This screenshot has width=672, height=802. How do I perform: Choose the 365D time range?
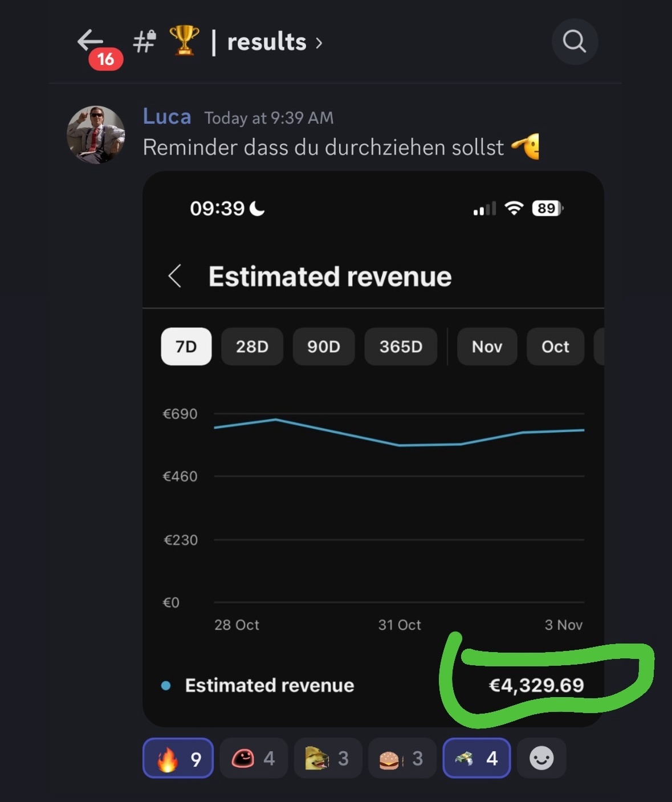coord(401,347)
